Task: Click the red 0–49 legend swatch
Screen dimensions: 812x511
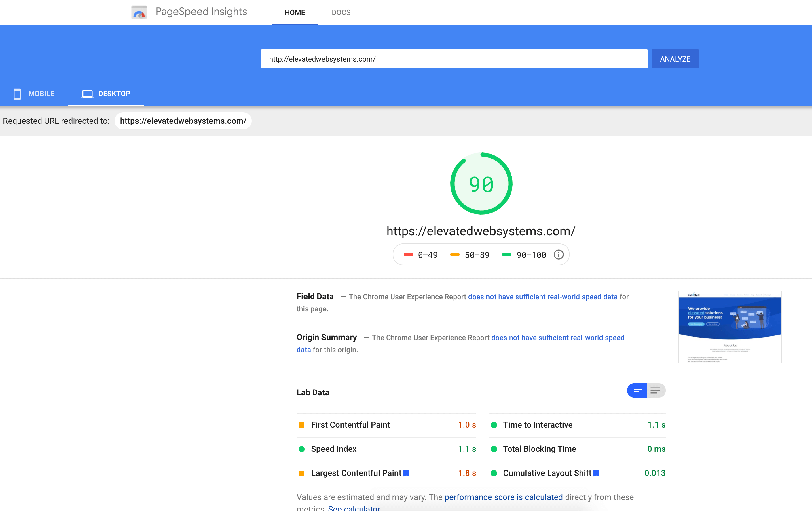Action: point(408,255)
